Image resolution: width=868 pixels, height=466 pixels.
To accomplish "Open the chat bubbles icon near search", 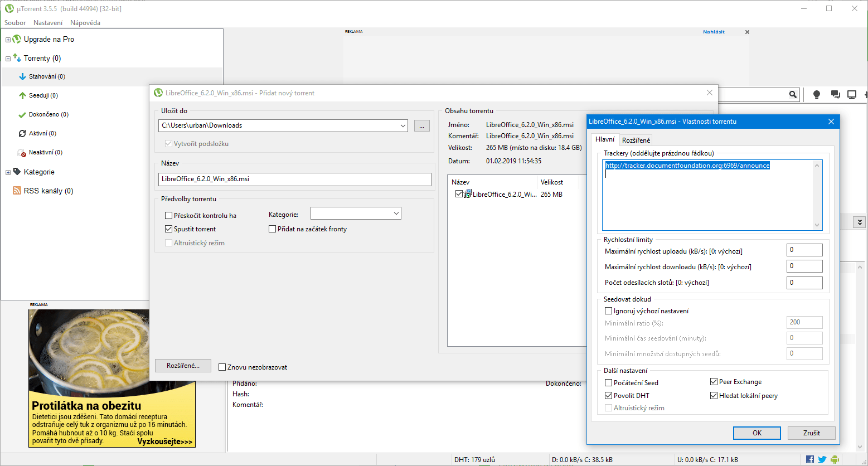I will [835, 94].
